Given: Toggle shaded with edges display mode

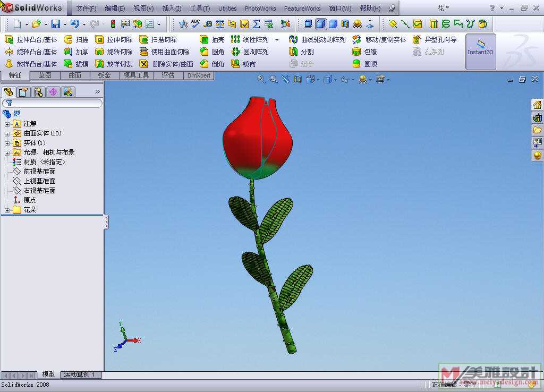Looking at the screenshot, I should click(x=321, y=23).
